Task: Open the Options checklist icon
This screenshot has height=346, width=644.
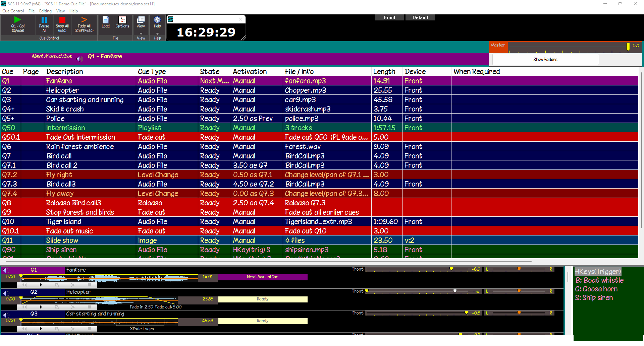Action: [122, 20]
